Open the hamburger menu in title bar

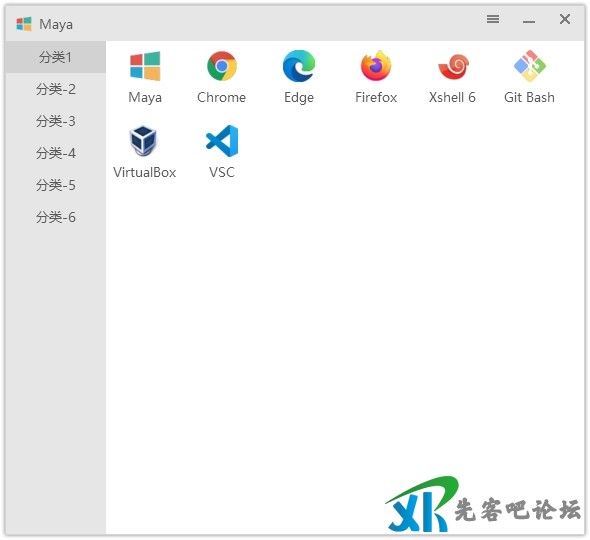pyautogui.click(x=493, y=19)
